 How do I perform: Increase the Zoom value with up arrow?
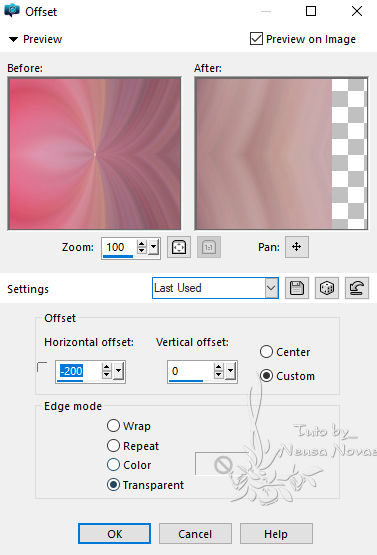[142, 243]
